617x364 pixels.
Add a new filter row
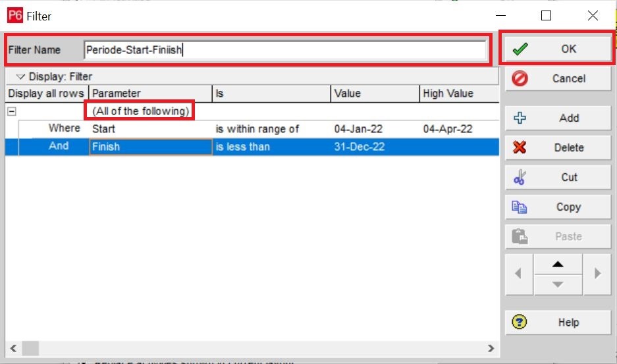tap(558, 118)
